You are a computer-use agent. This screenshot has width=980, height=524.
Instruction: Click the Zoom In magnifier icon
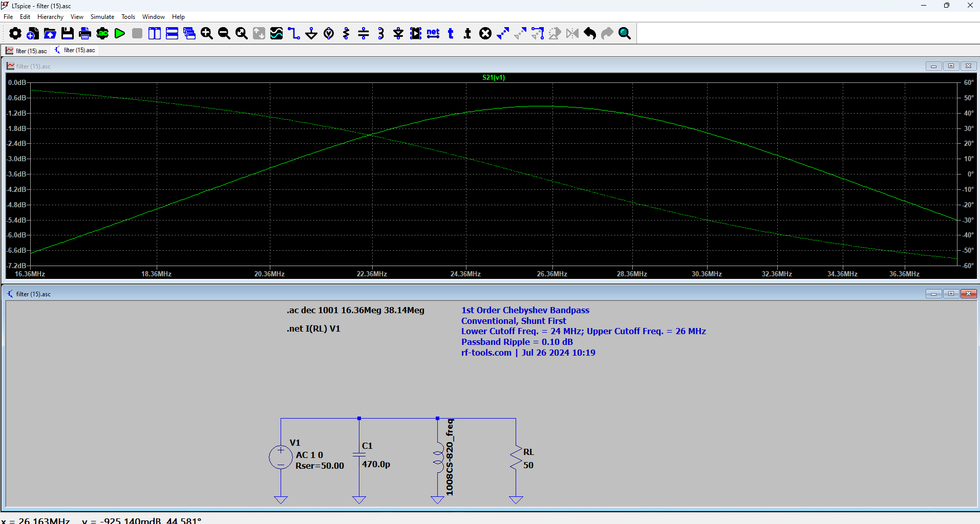(x=207, y=33)
